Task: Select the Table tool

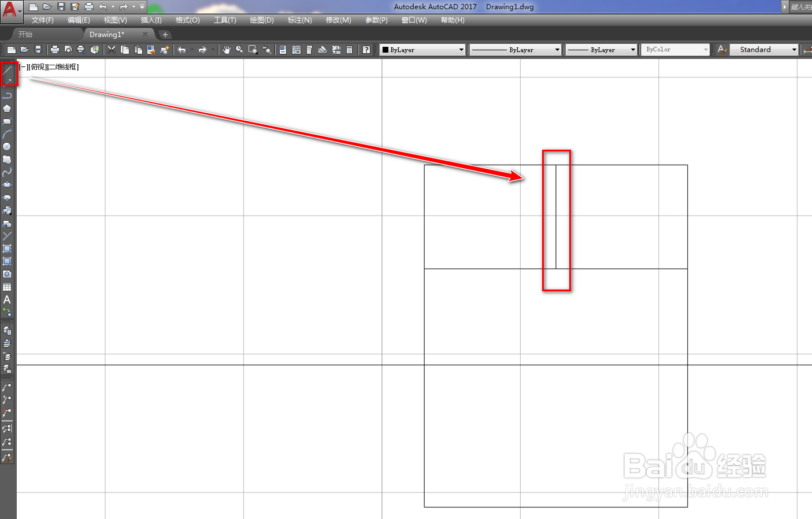Action: tap(7, 287)
